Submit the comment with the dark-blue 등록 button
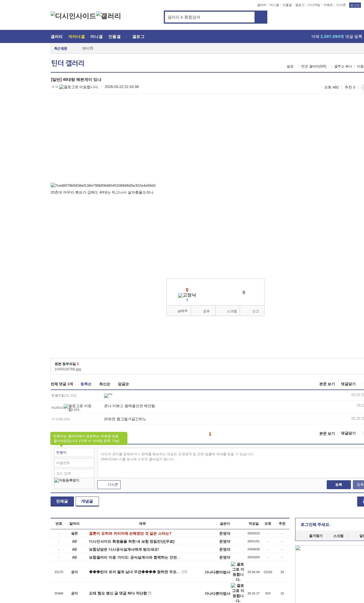 pyautogui.click(x=339, y=485)
